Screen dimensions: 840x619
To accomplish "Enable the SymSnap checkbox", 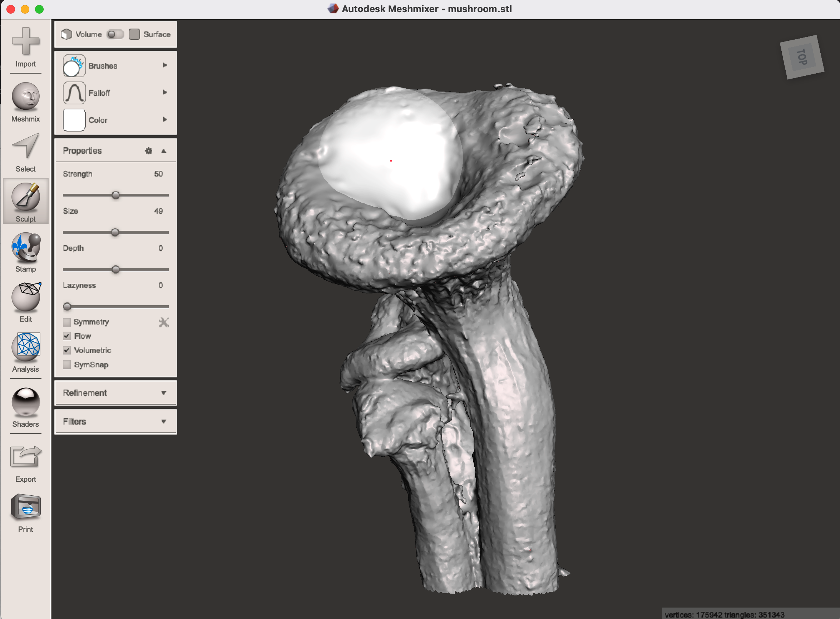I will (x=67, y=365).
